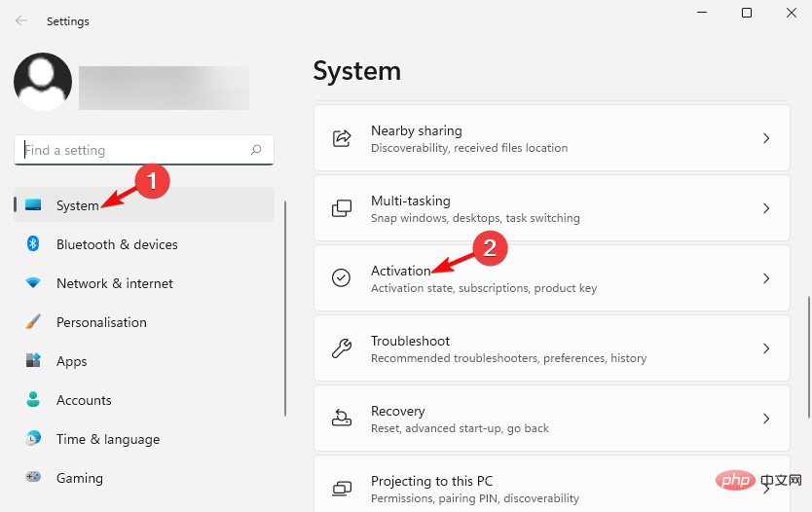Maximize the Settings window

746,13
